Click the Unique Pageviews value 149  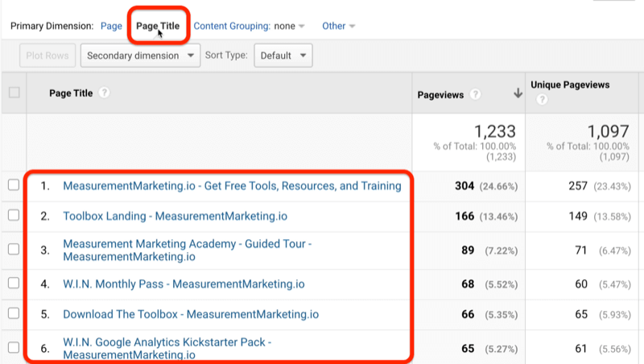[578, 216]
